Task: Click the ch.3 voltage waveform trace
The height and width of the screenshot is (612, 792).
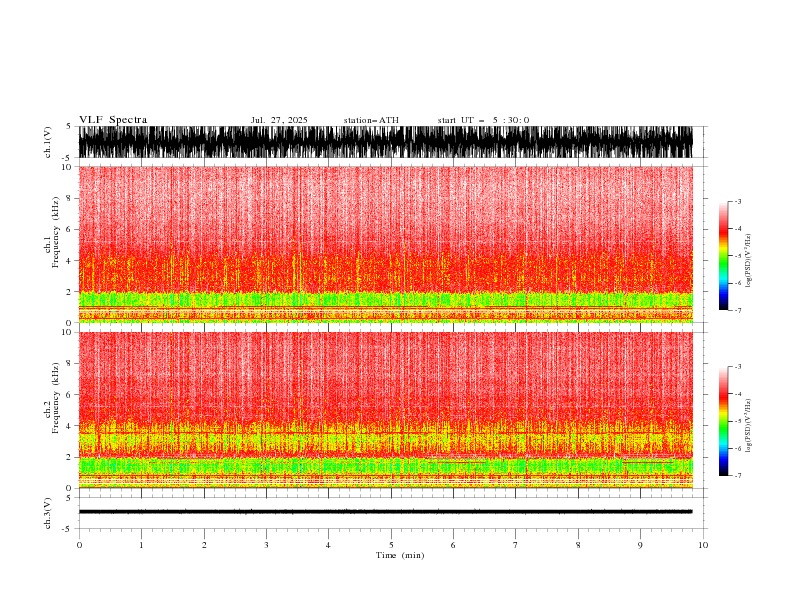Action: 385,512
